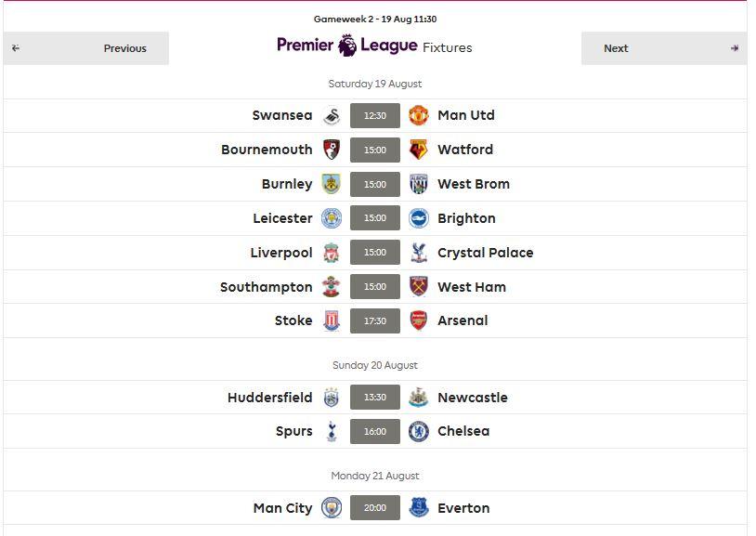Select the Huddersfield team name

[270, 398]
